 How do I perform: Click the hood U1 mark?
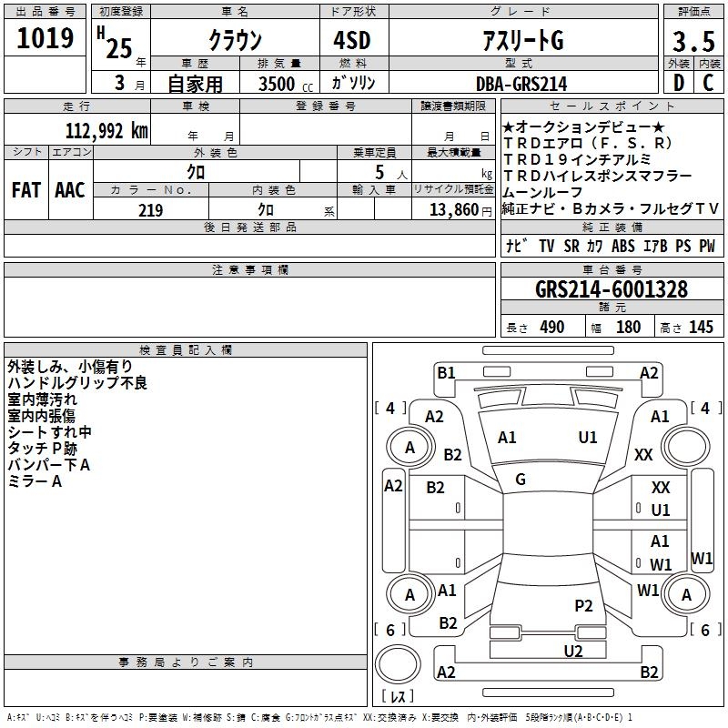587,438
